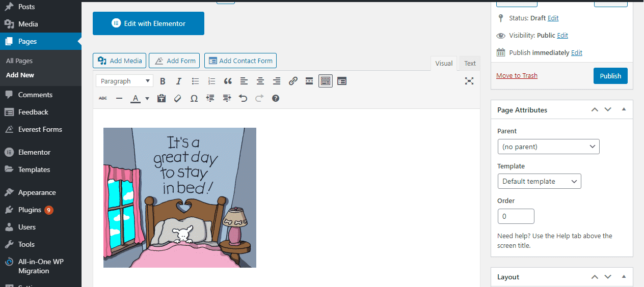Go to All Pages submenu
The height and width of the screenshot is (287, 644).
point(19,61)
